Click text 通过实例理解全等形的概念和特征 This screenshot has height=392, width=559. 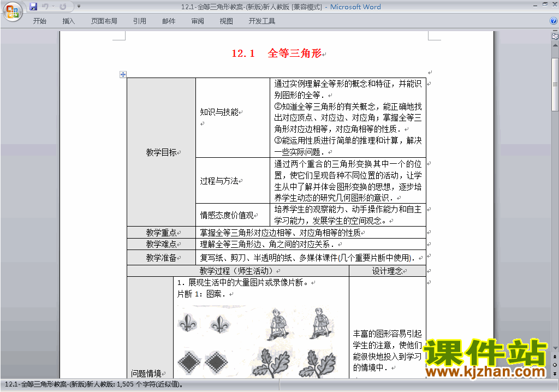(x=332, y=84)
